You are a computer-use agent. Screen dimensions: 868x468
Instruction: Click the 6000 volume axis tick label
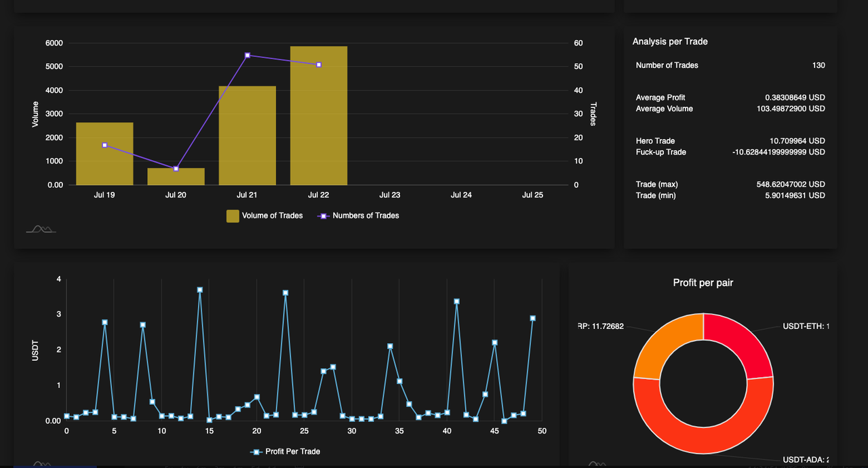54,43
